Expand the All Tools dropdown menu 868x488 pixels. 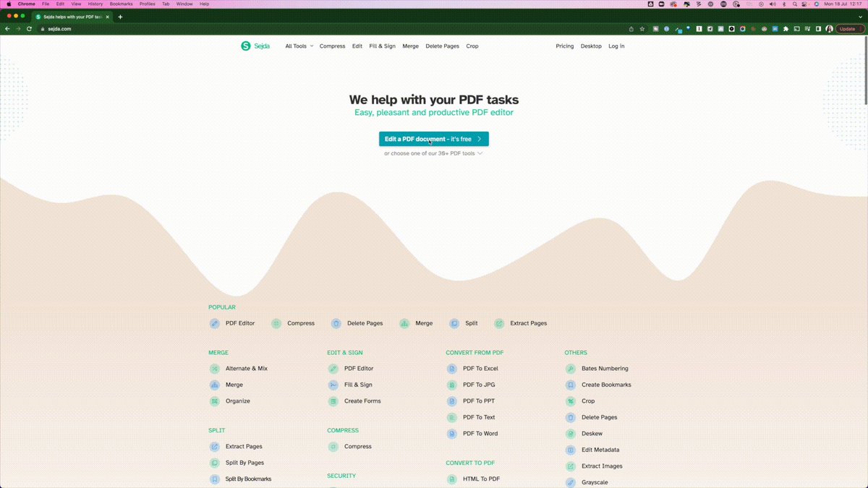(299, 46)
